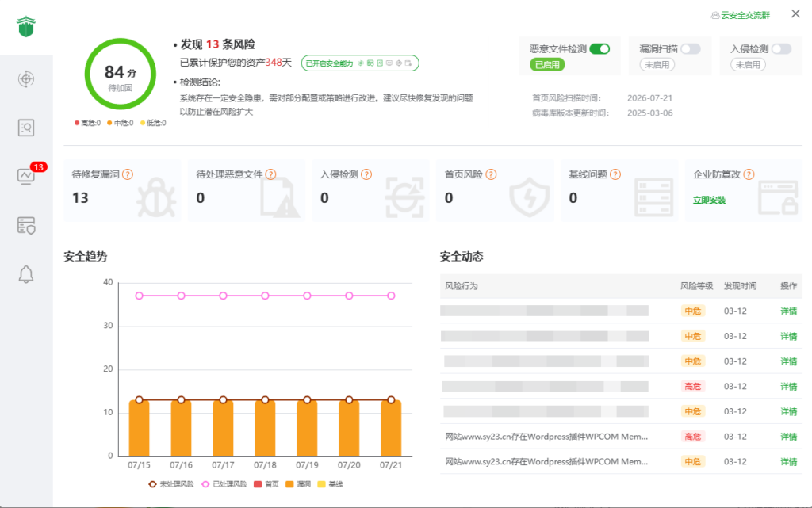812x508 pixels.
Task: Click green bug icon in 已开启安全能力 pill
Action: pos(361,63)
